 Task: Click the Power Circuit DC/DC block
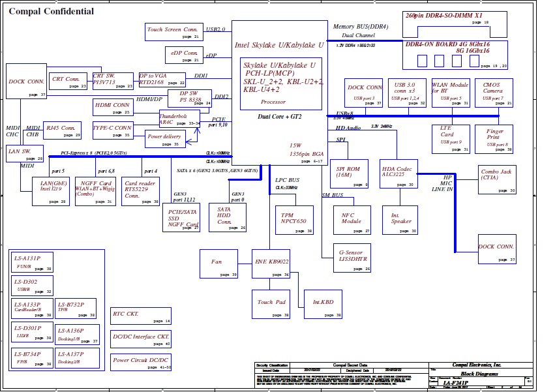coord(141,362)
